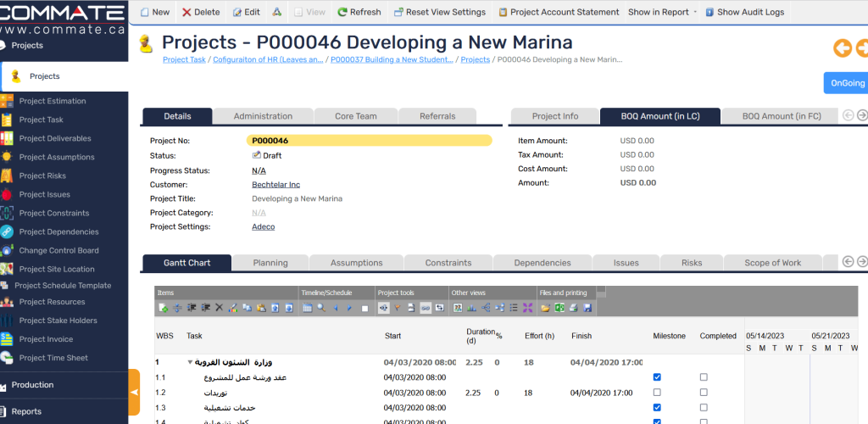Add a new item in Gantt toolbar
Screen dimensions: 868x424
[164, 309]
